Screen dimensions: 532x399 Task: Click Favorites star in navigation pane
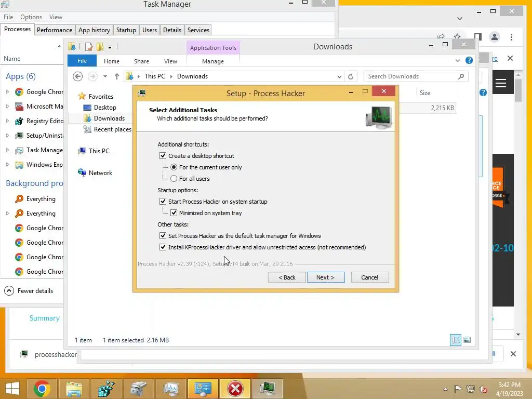(x=82, y=96)
